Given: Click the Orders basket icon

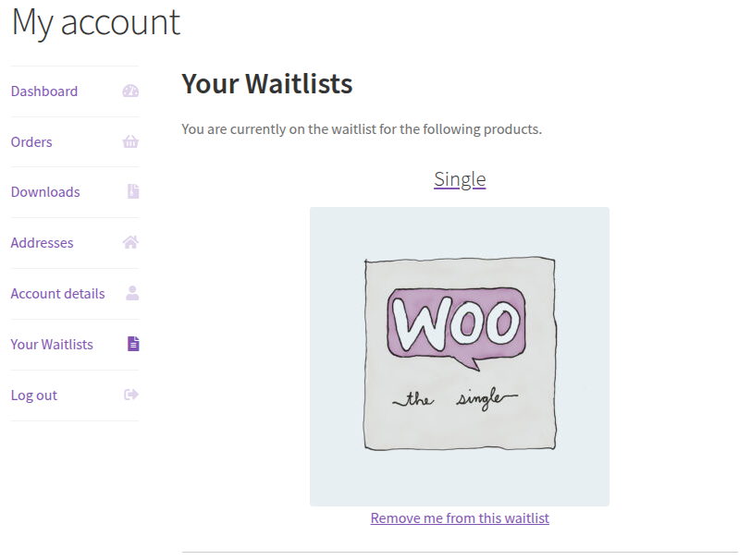Looking at the screenshot, I should (130, 142).
